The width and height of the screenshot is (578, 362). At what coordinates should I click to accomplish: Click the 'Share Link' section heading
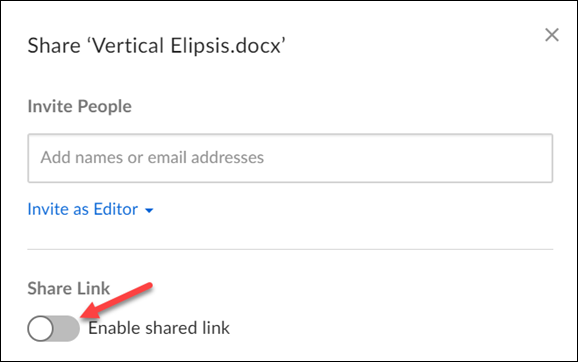click(69, 288)
